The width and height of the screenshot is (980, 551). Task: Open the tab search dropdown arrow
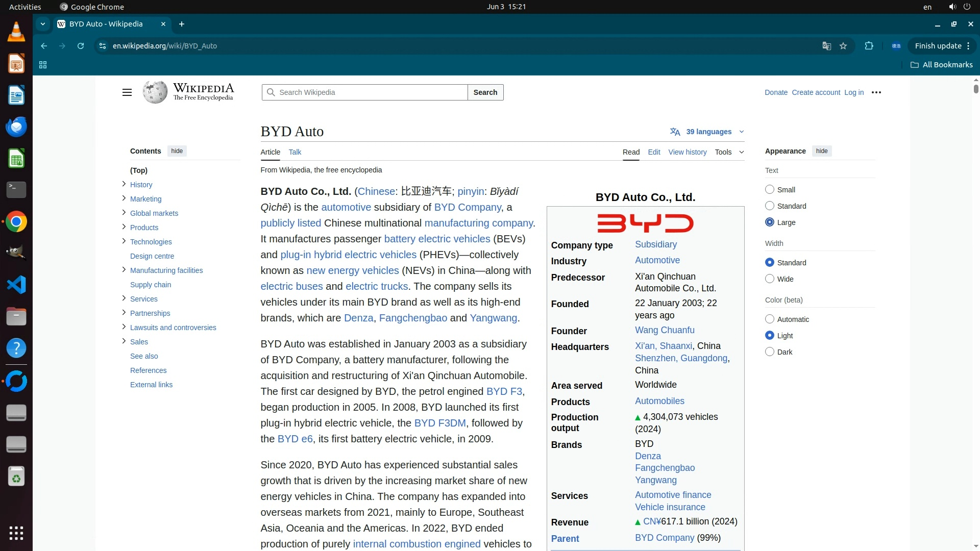pos(43,24)
